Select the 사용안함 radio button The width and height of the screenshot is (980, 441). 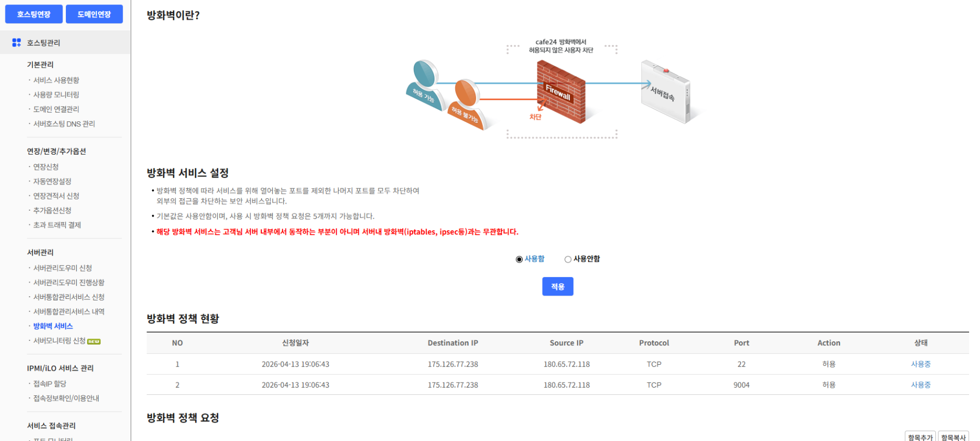[568, 259]
